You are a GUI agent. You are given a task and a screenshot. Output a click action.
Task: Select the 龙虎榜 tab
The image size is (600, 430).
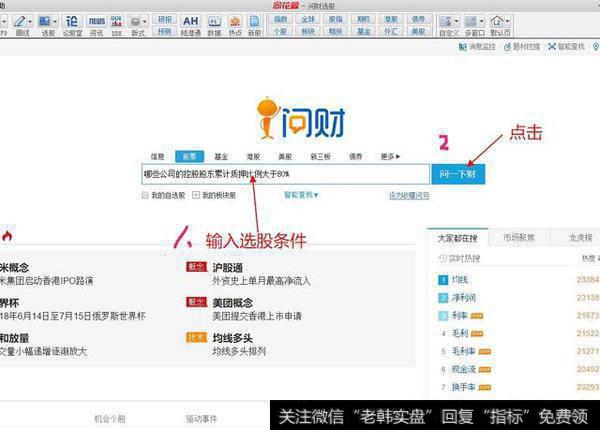pyautogui.click(x=580, y=238)
